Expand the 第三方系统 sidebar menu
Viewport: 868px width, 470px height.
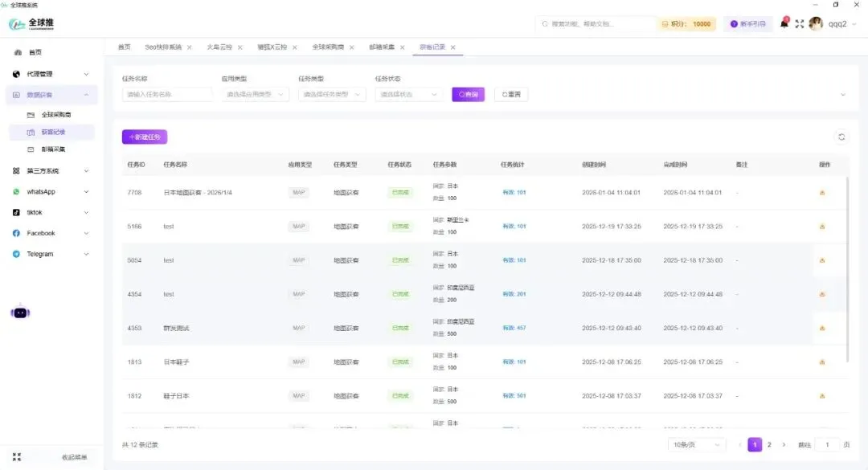[86, 171]
